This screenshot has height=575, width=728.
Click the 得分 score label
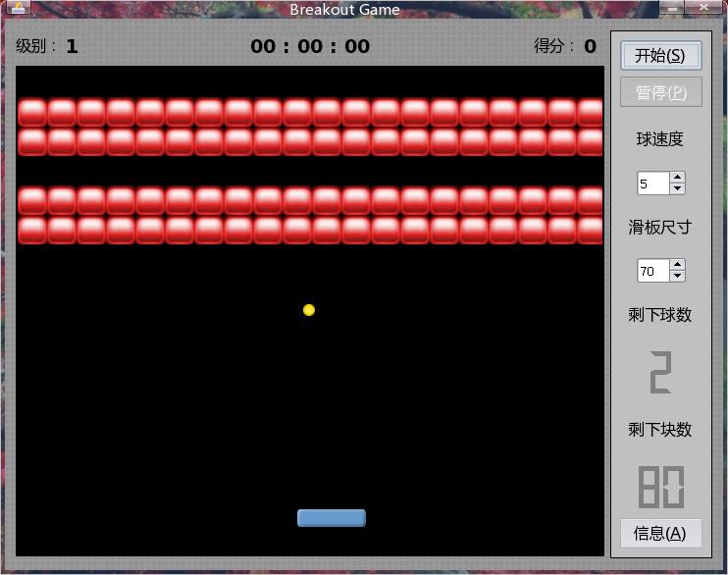(553, 46)
